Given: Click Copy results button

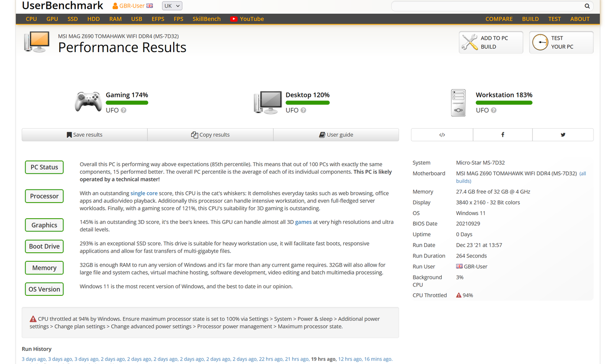Looking at the screenshot, I should click(210, 135).
